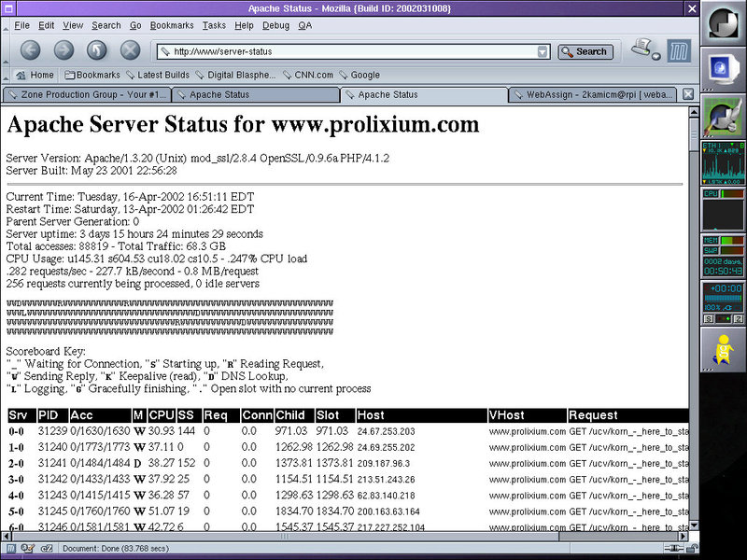Open the Search menu
747x560 pixels.
click(x=106, y=25)
